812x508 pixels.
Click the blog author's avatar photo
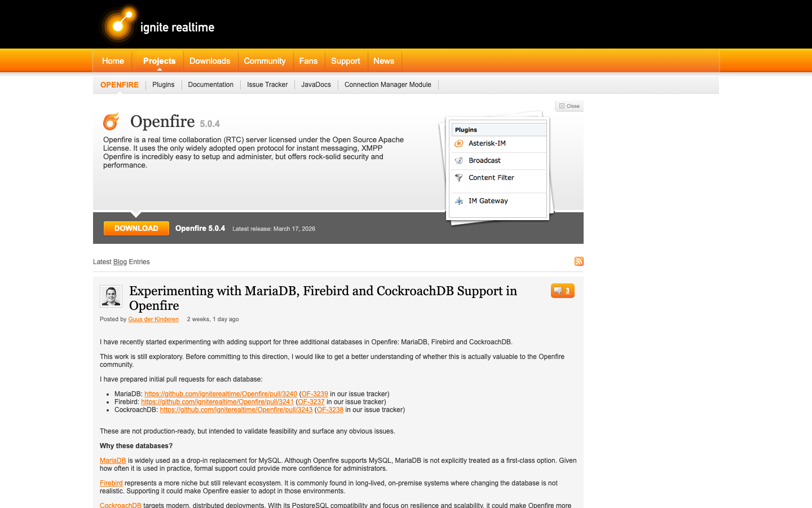click(111, 296)
